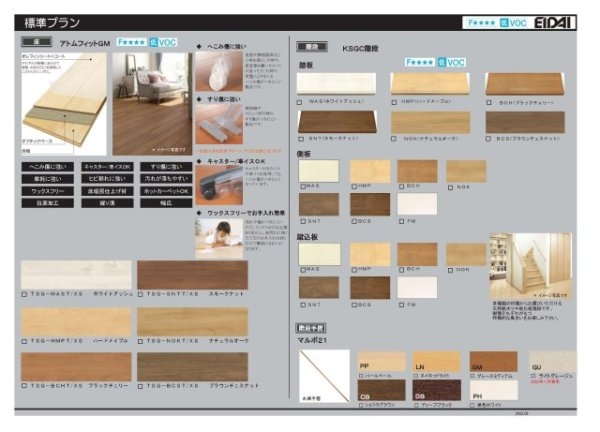Check the 踏板 NOK(ナチュラルオーク) checkbox
The image size is (600, 432).
(394, 139)
